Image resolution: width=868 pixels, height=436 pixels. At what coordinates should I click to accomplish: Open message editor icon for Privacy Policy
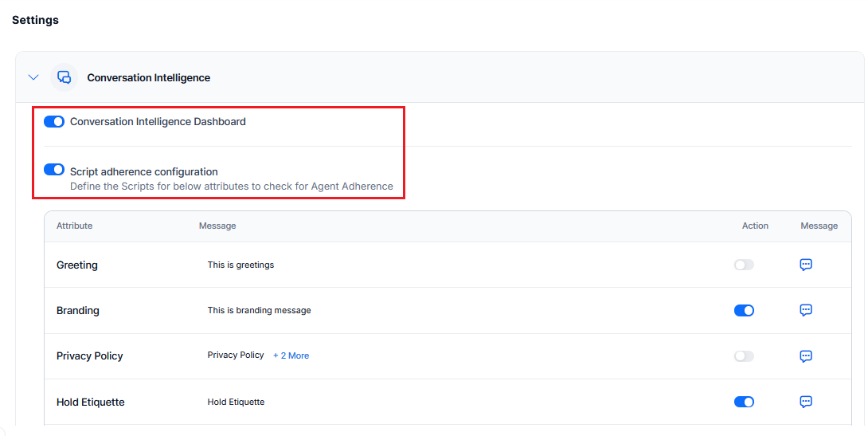[805, 356]
